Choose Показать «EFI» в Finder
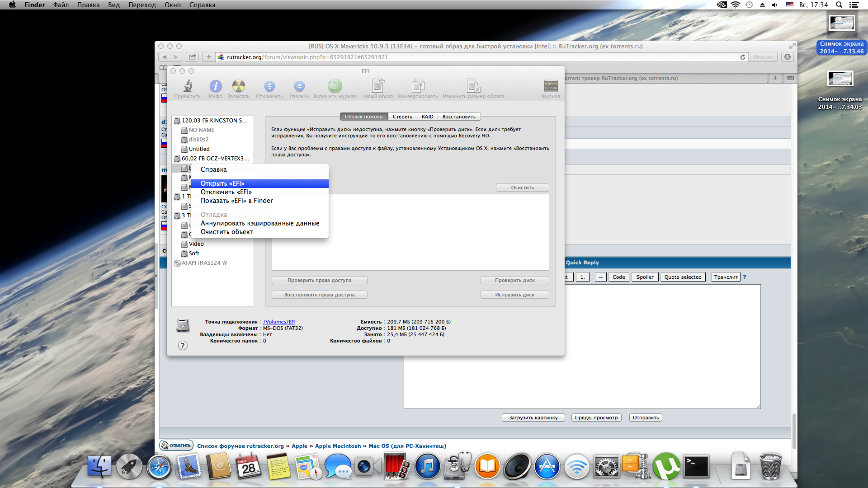 click(x=260, y=201)
